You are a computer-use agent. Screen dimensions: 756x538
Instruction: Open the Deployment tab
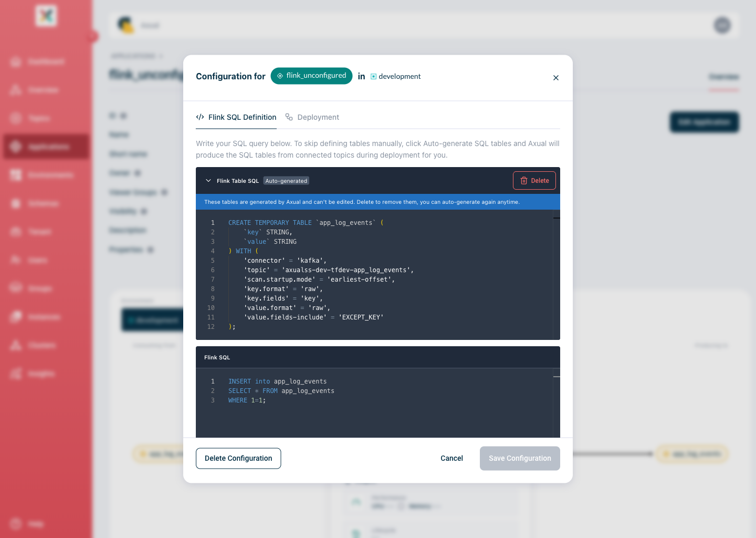coord(312,117)
